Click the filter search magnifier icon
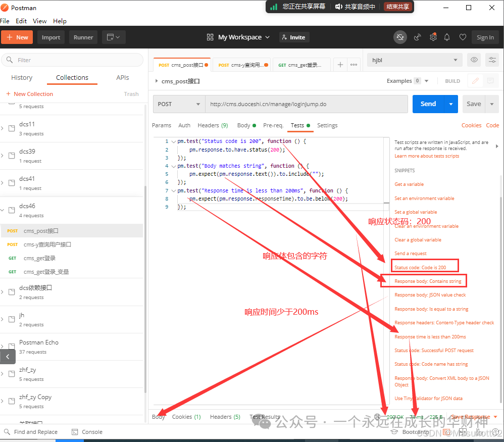This screenshot has width=504, height=442. click(10, 60)
